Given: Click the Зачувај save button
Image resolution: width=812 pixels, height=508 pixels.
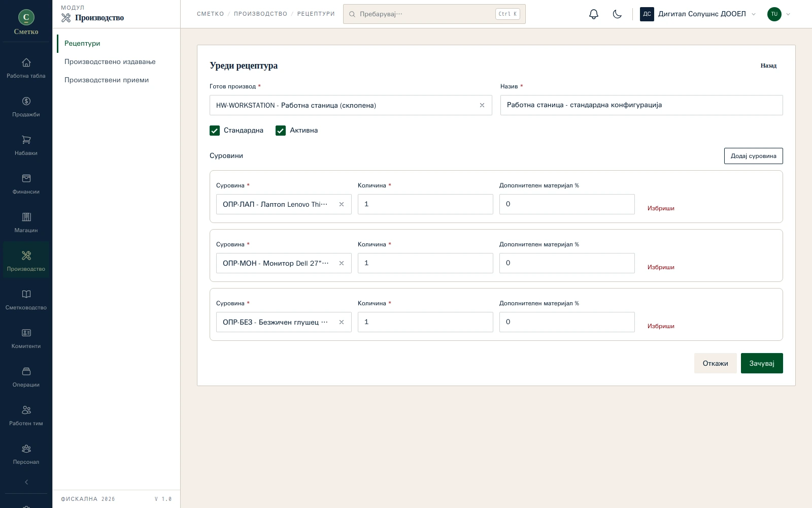Looking at the screenshot, I should point(762,363).
